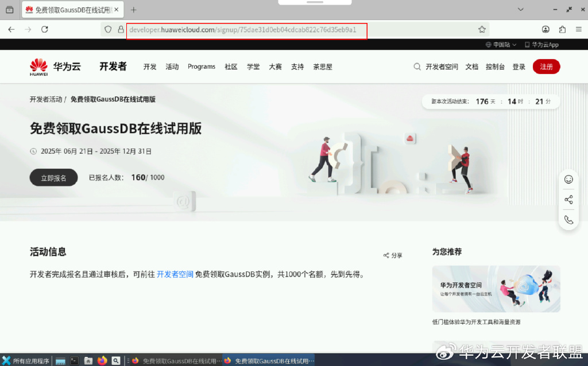Open the 所有应用程序 applications menu
The height and width of the screenshot is (366, 588).
tap(25, 361)
